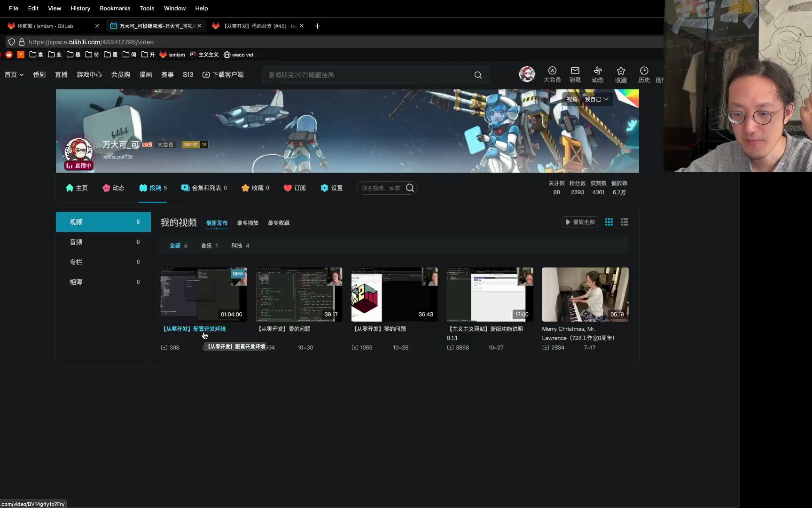Image resolution: width=812 pixels, height=508 pixels.
Task: Open the 主义主义 bookmark
Action: point(204,55)
